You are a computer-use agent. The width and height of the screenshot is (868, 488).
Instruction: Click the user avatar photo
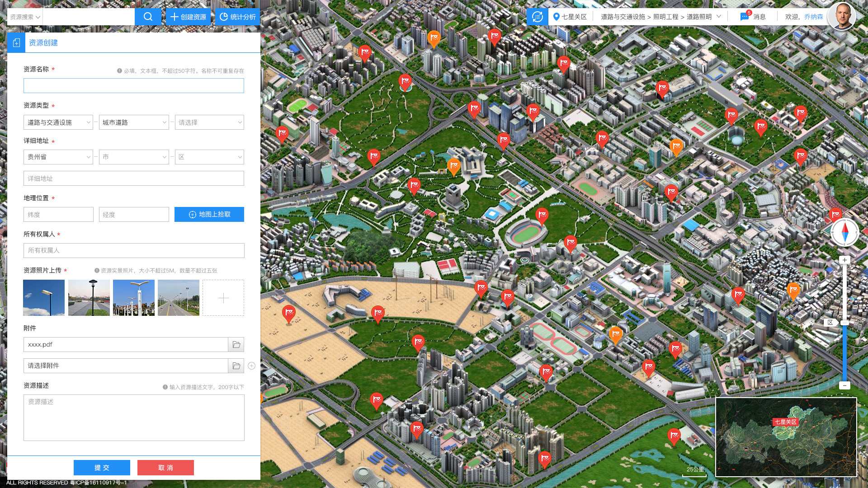point(841,16)
